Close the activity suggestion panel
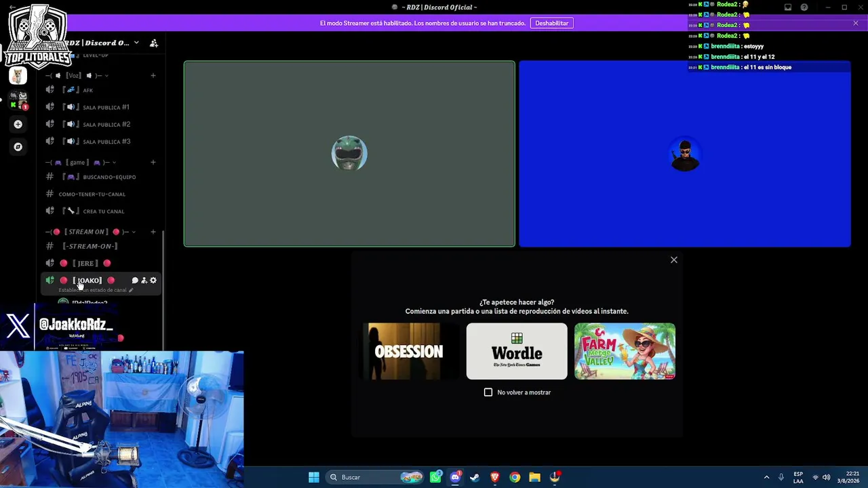The image size is (868, 488). point(674,260)
